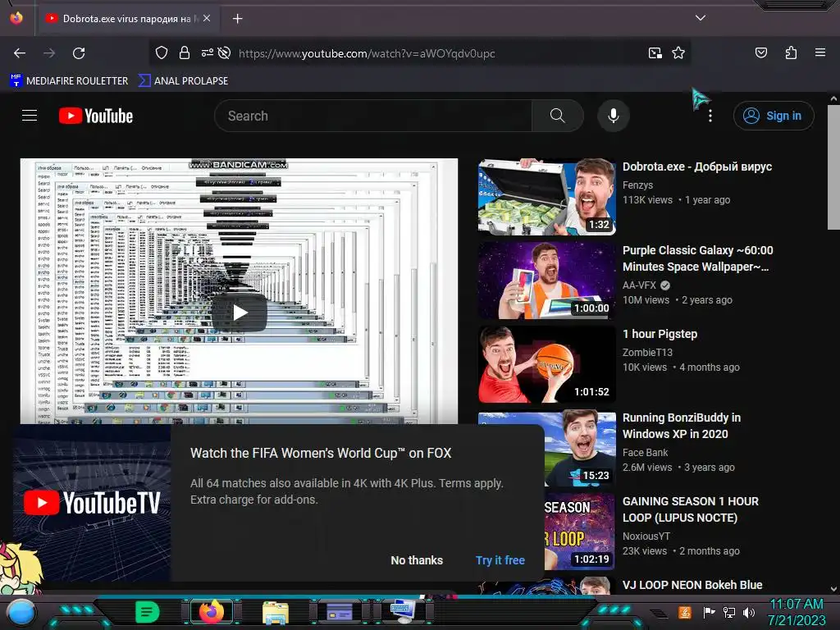
Task: Open the Firefox extensions puzzle icon
Action: [791, 52]
